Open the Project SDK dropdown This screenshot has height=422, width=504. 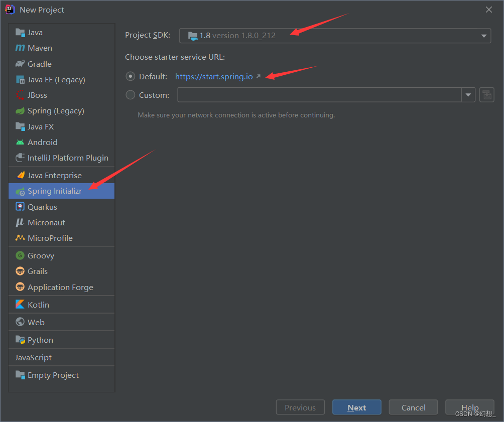(x=335, y=36)
